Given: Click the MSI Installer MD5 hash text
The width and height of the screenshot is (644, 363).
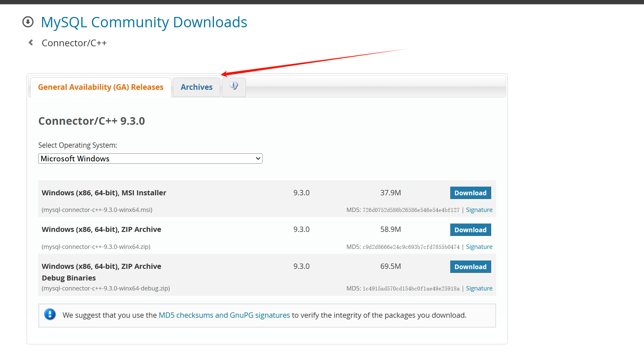Looking at the screenshot, I should tap(411, 210).
